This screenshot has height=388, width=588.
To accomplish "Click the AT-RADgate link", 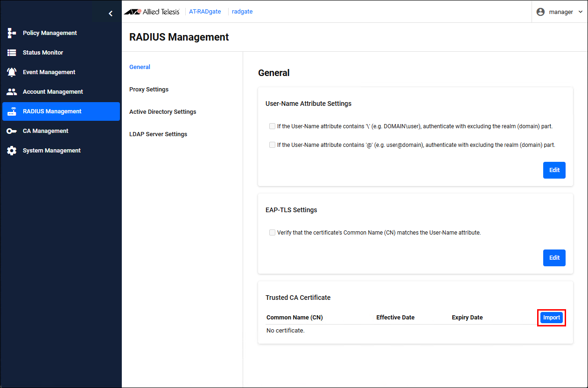I will (205, 12).
